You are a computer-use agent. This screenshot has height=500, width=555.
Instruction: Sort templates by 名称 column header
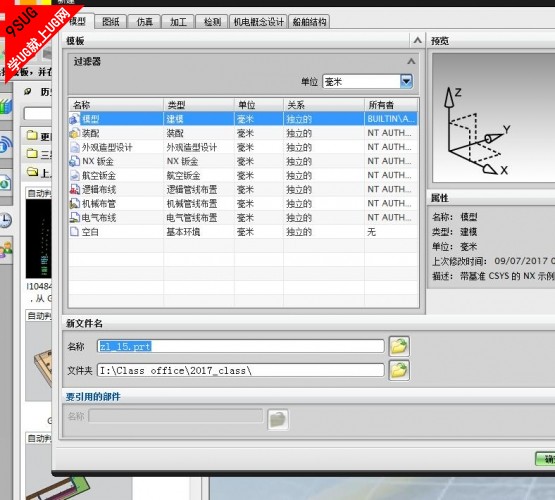[x=116, y=105]
